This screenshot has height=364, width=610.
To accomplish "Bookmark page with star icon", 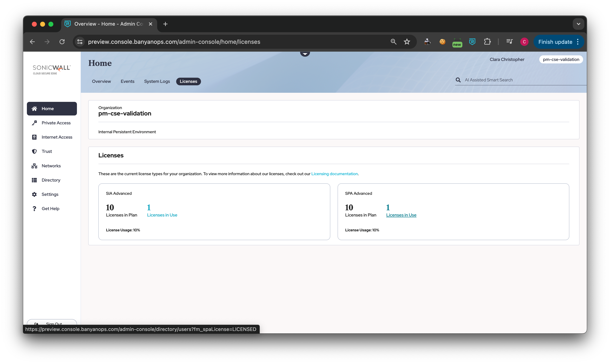I will 407,42.
